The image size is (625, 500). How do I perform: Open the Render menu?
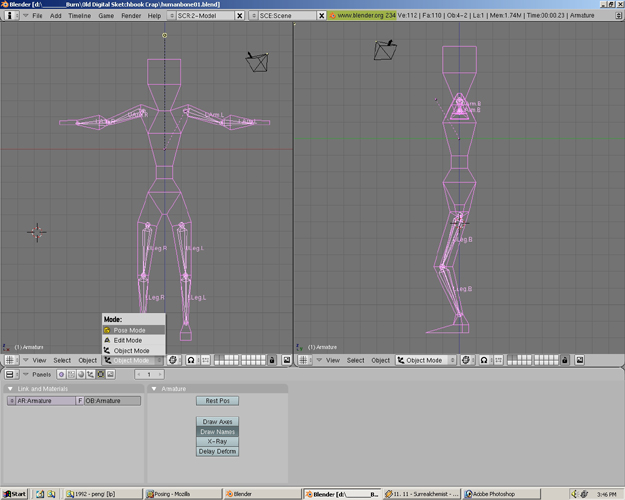tap(131, 16)
